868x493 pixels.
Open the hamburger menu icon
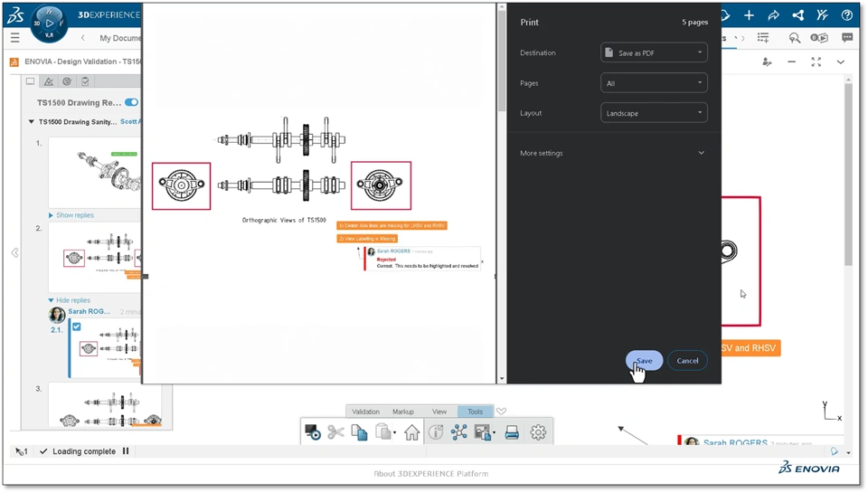(15, 38)
